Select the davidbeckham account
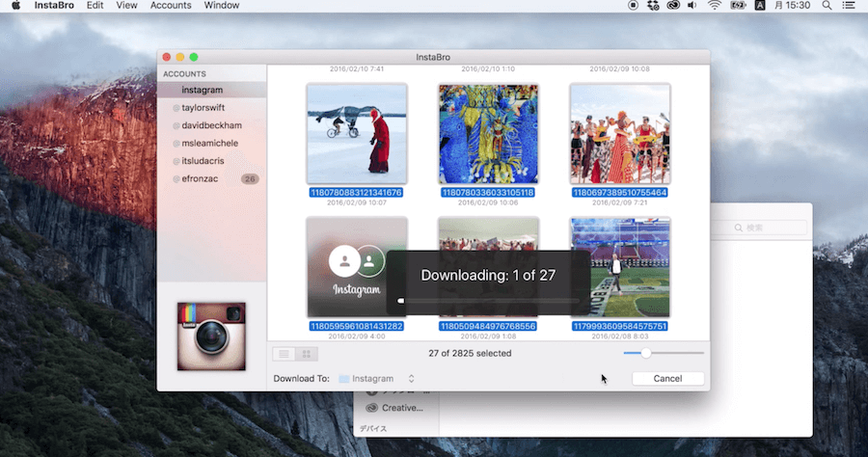 pyautogui.click(x=211, y=125)
